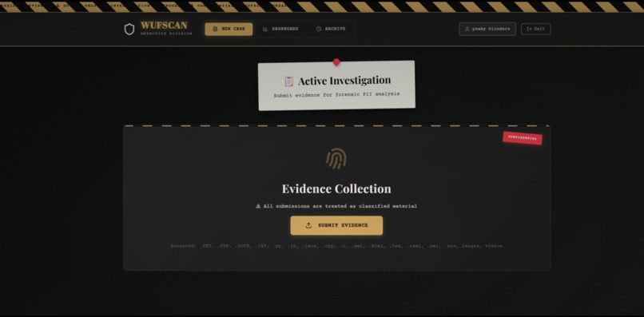Click the fingerprint icon above Evidence Collection
644x317 pixels.
(x=336, y=159)
